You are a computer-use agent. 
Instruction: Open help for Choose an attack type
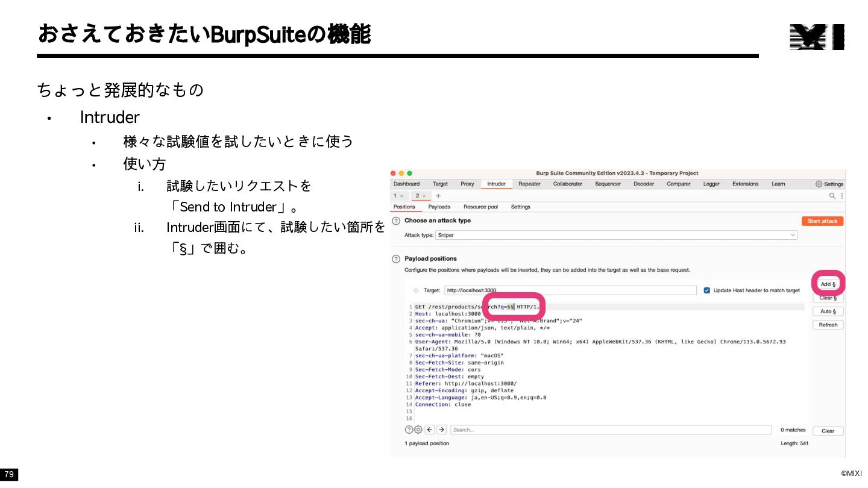[x=396, y=221]
